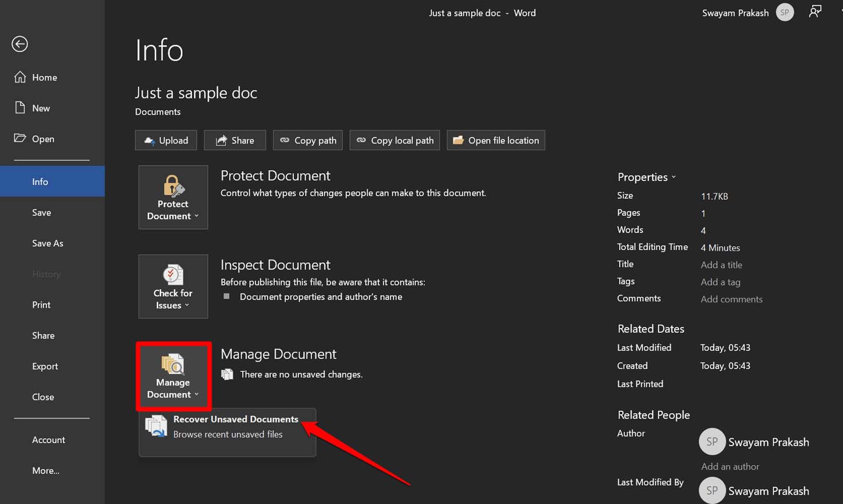Open the Protect Document dropdown button
Screen dimensions: 843x504
point(173,197)
